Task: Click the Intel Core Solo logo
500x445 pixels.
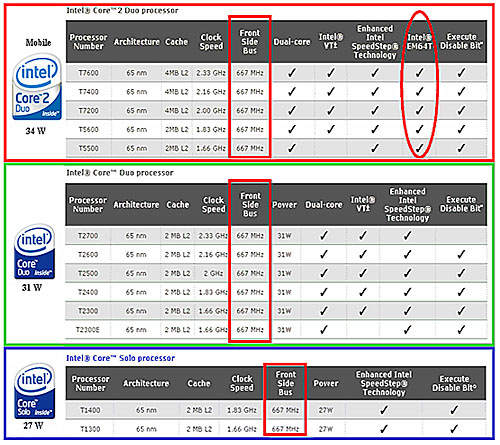Action: tap(35, 391)
